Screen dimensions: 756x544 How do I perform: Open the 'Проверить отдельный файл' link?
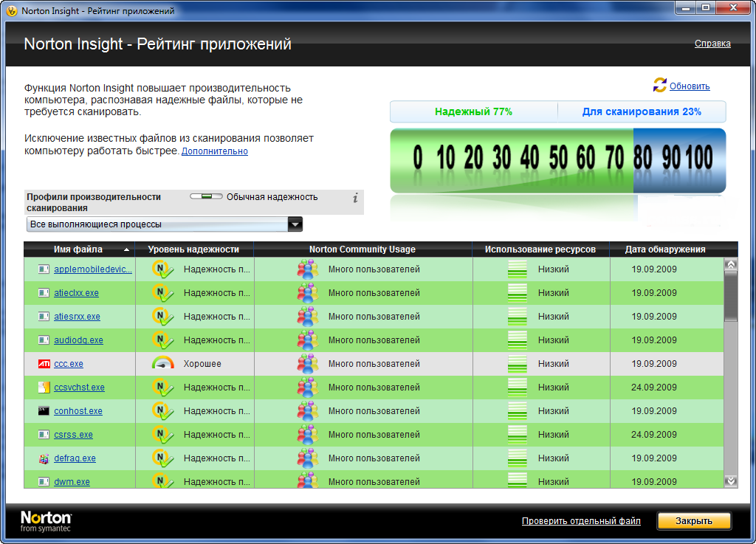coord(581,521)
